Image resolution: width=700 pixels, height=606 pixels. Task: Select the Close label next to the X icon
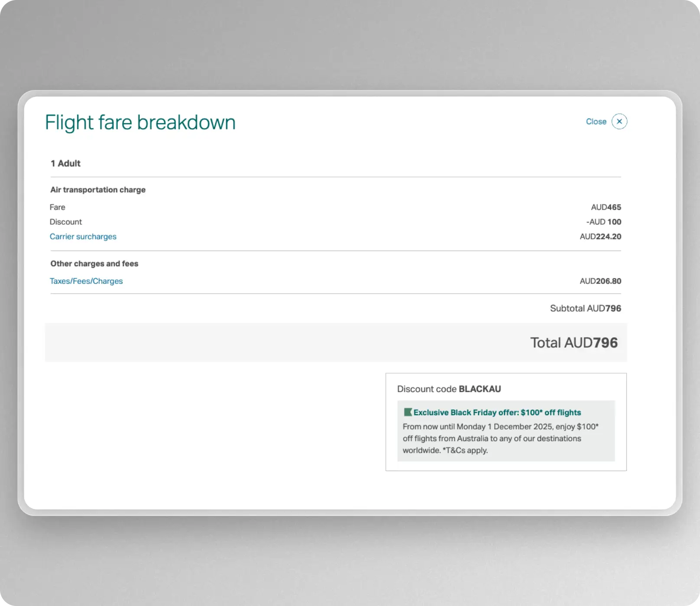pyautogui.click(x=596, y=122)
